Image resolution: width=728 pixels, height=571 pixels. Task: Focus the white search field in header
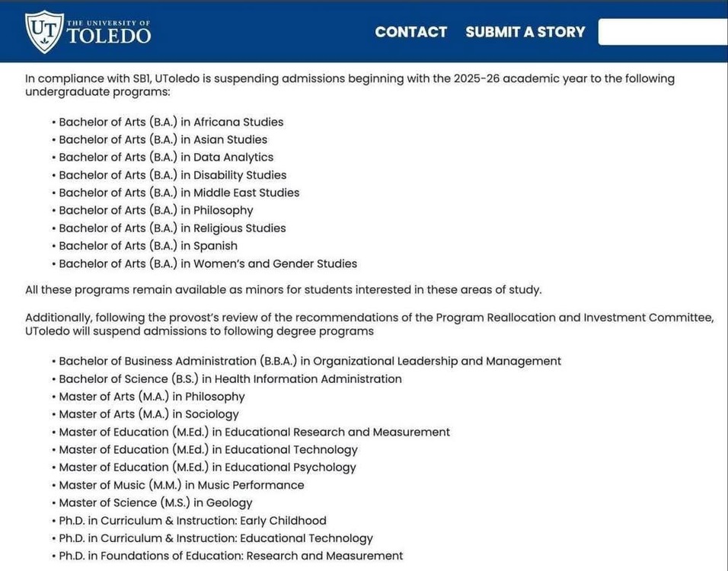663,32
